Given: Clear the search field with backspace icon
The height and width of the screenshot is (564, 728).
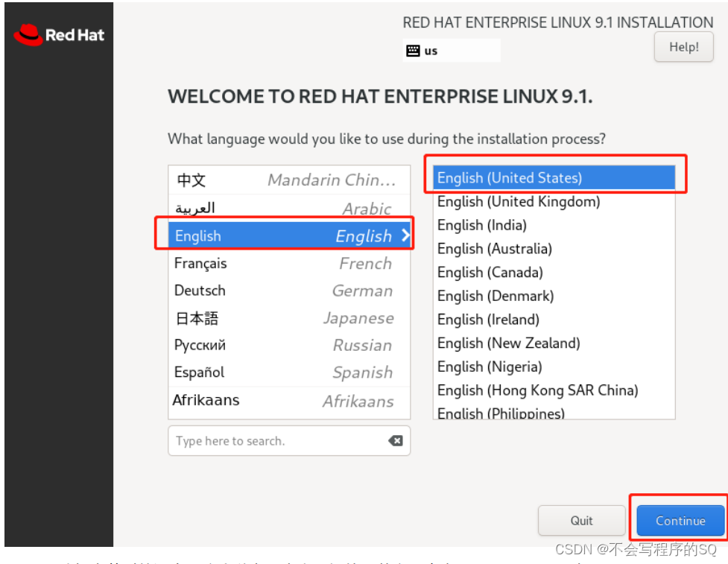Looking at the screenshot, I should tap(396, 440).
